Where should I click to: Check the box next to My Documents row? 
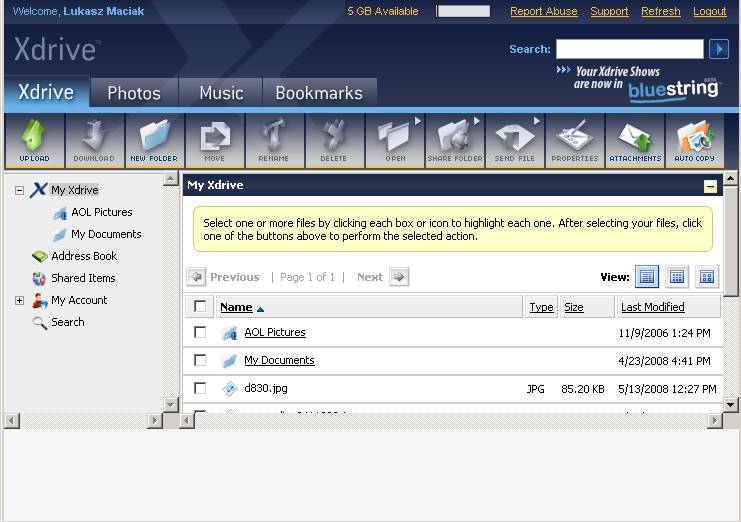[200, 360]
